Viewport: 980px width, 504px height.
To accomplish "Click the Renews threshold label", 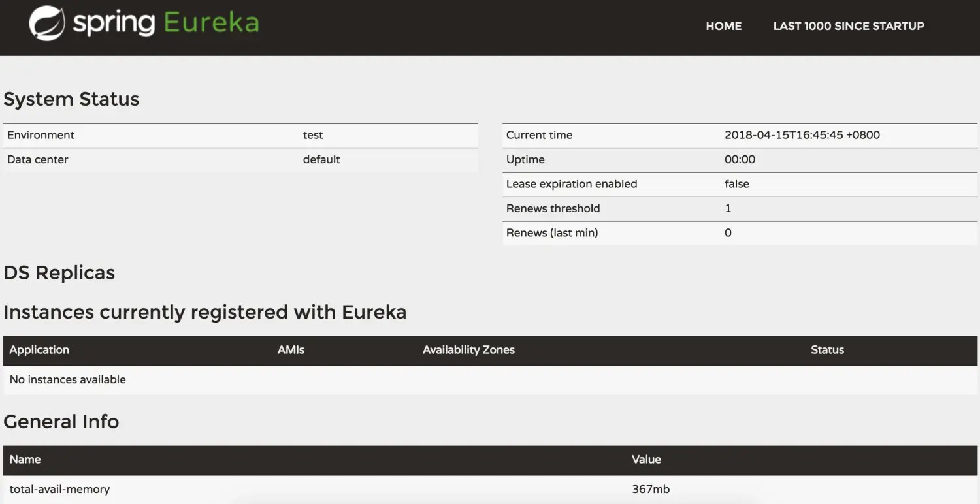I will coord(553,208).
